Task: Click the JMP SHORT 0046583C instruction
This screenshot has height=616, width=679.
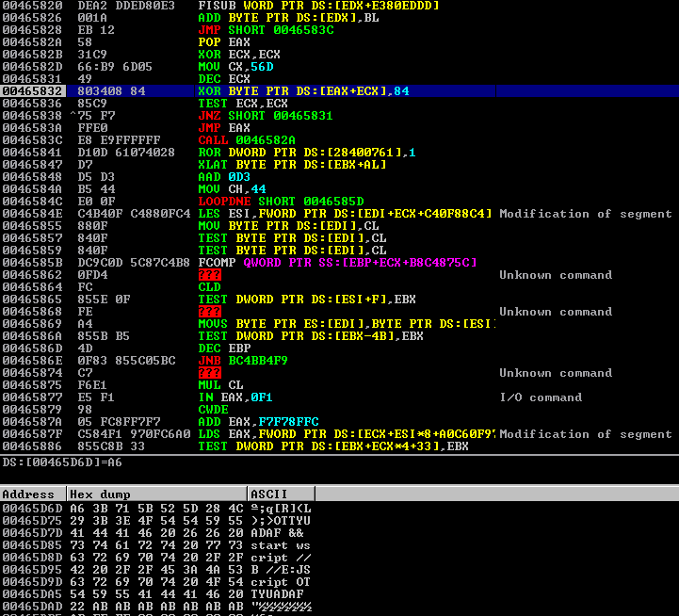Action: [267, 30]
